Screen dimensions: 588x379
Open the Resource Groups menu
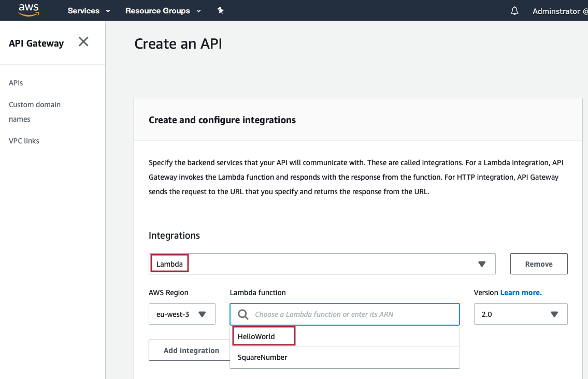(x=163, y=11)
